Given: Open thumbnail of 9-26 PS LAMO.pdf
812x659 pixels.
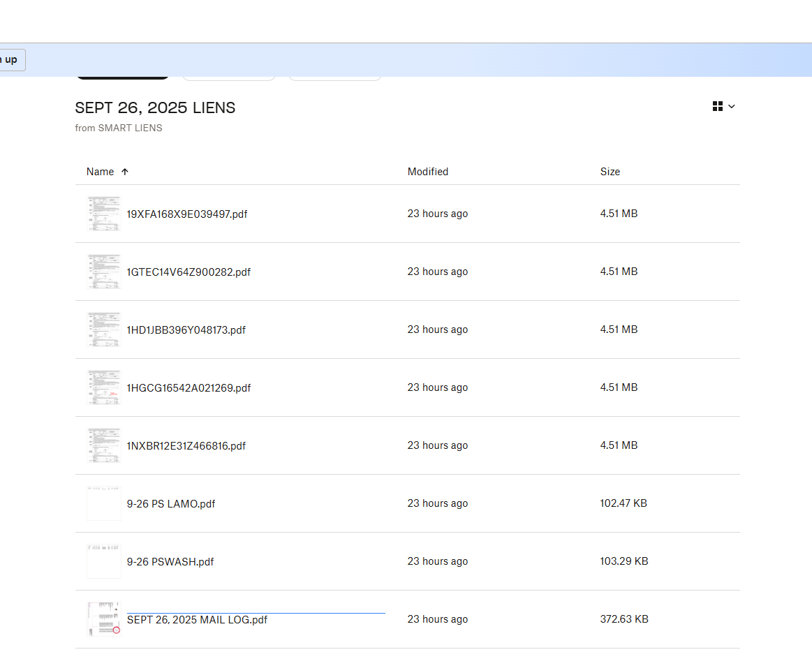Looking at the screenshot, I should (104, 504).
